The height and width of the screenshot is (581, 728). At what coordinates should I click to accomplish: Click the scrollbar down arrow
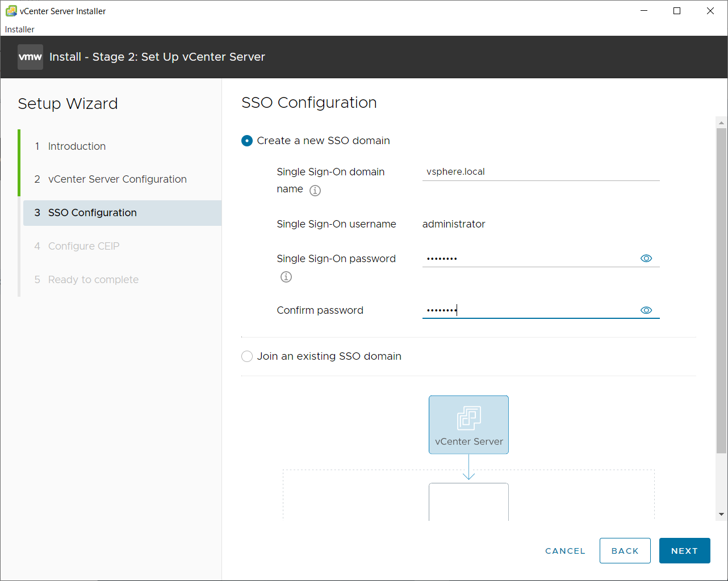(721, 515)
